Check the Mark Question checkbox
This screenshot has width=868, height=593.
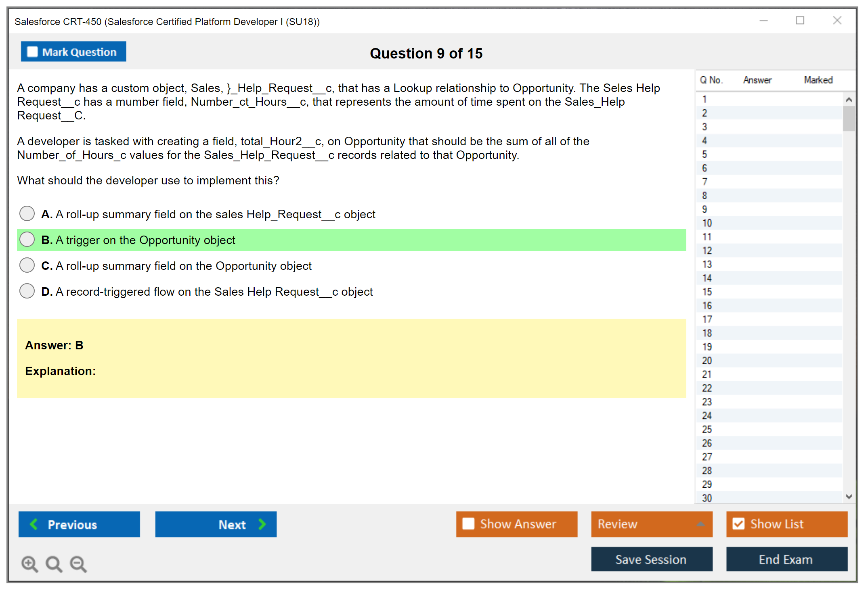point(32,52)
